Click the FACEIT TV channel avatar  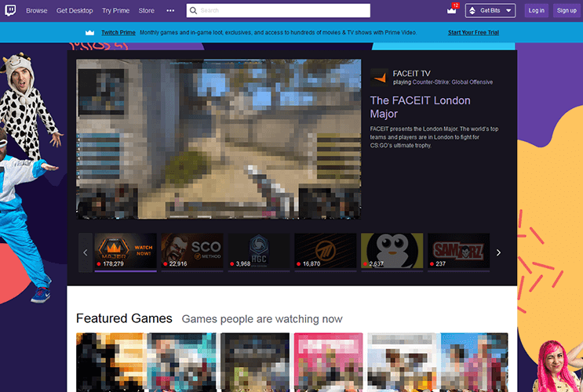379,77
